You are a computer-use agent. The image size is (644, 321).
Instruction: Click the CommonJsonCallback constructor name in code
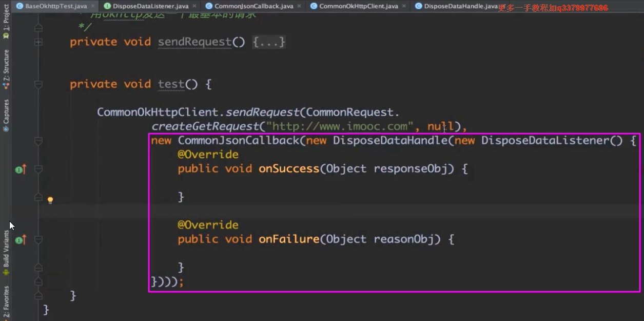pyautogui.click(x=239, y=140)
